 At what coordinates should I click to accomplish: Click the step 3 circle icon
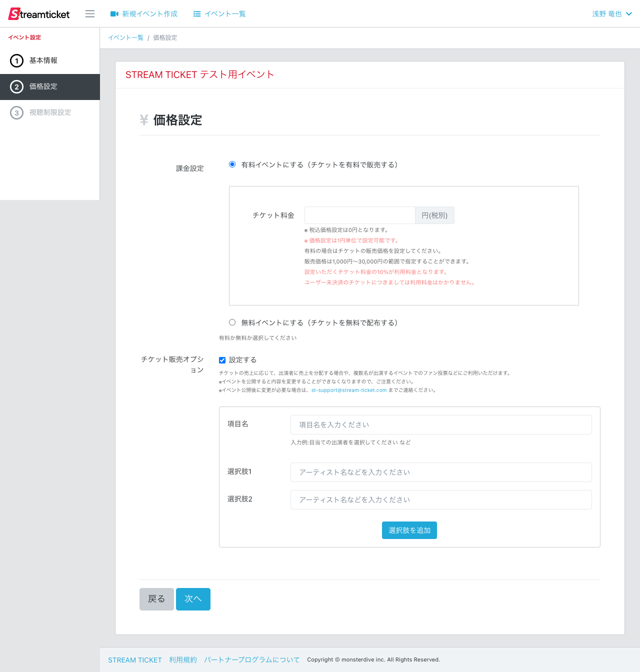pyautogui.click(x=16, y=113)
